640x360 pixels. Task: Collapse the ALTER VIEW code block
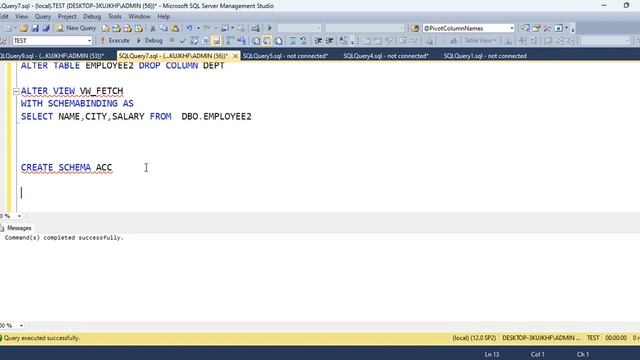(16, 91)
